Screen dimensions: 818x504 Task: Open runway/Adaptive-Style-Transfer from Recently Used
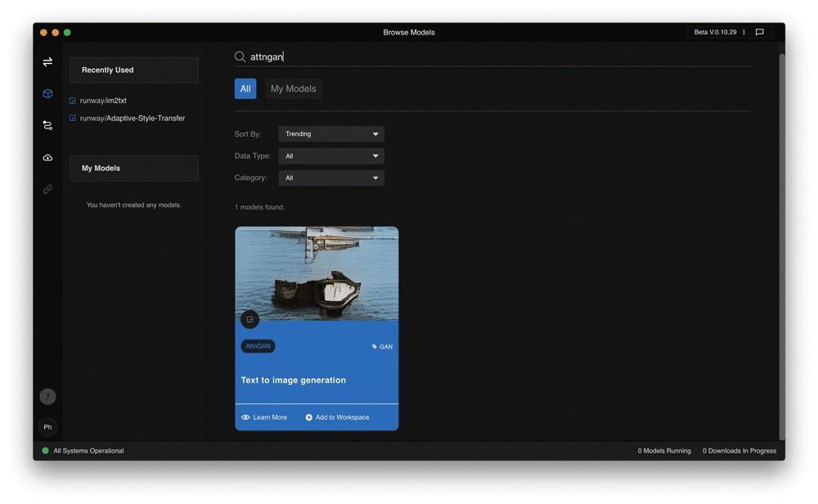coord(132,119)
